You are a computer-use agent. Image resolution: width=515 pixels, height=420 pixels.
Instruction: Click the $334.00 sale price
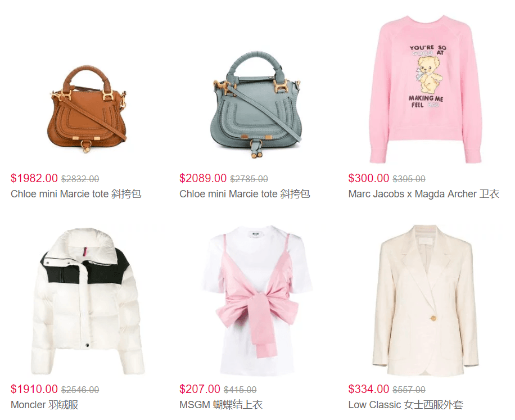(368, 389)
